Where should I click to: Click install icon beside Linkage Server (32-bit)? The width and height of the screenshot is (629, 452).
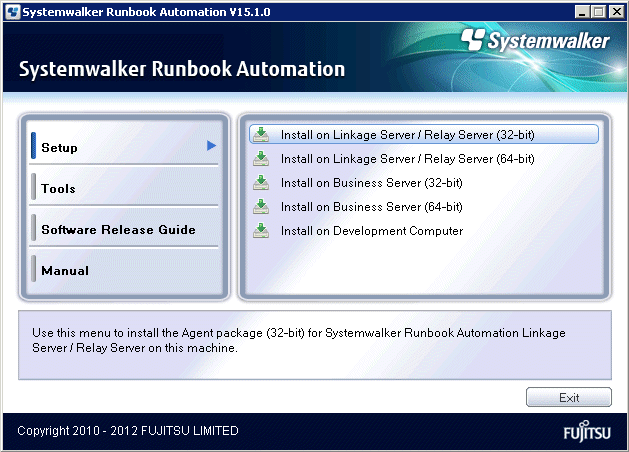(x=261, y=134)
